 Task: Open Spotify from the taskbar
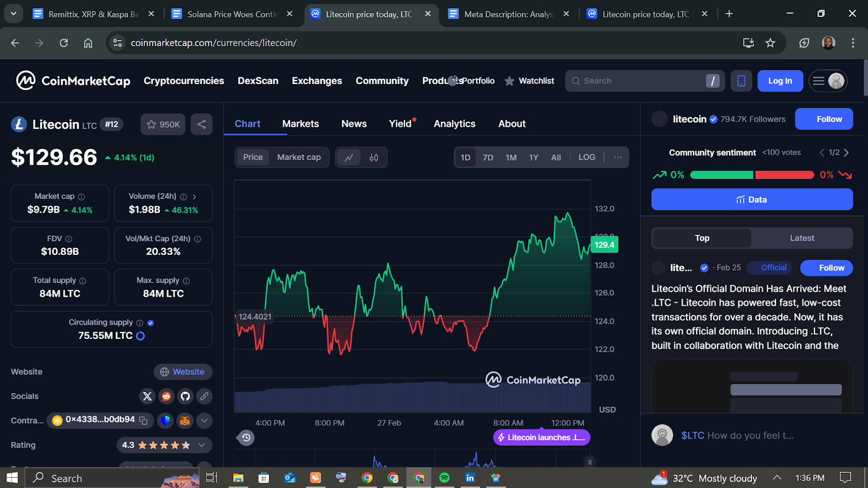pyautogui.click(x=444, y=478)
